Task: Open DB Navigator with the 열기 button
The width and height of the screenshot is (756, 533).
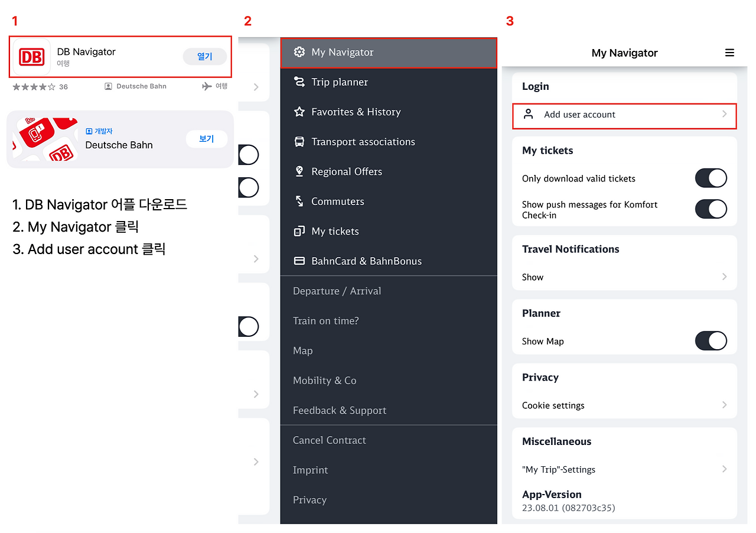Action: point(204,57)
